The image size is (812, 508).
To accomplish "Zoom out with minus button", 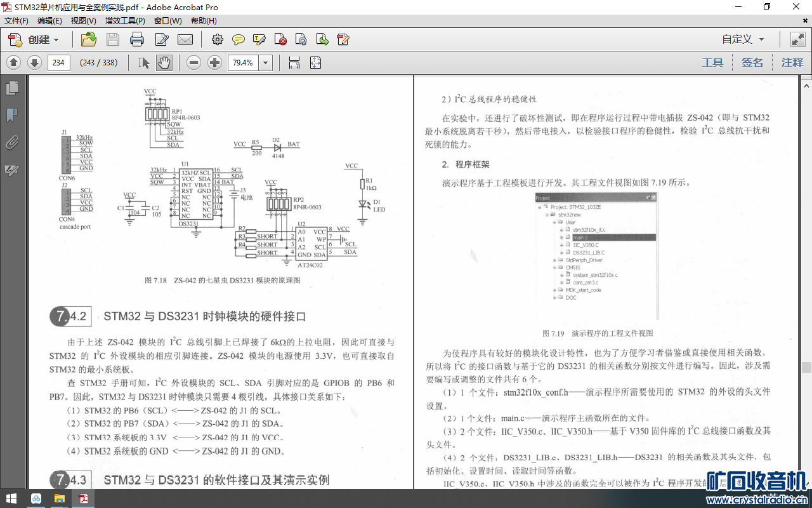I will pyautogui.click(x=194, y=63).
